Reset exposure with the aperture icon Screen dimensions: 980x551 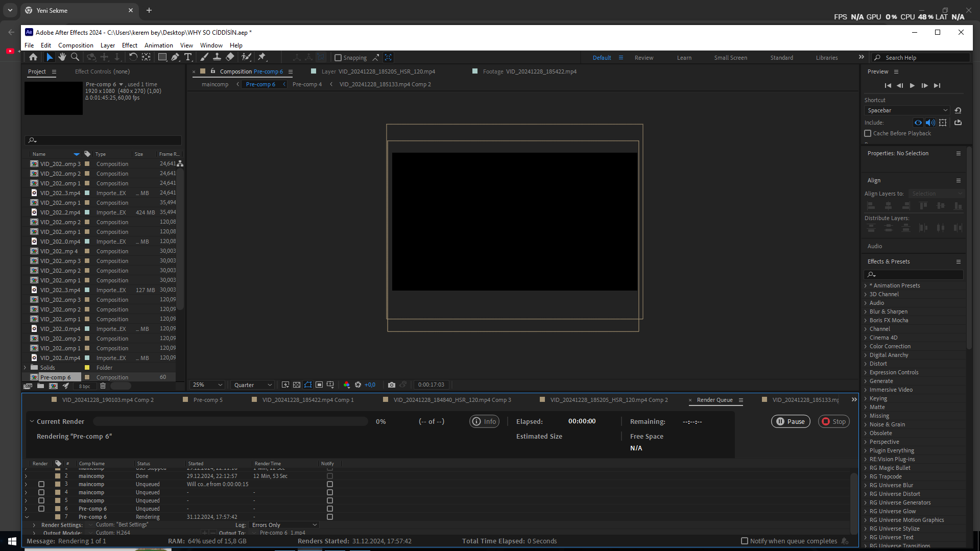click(x=358, y=385)
